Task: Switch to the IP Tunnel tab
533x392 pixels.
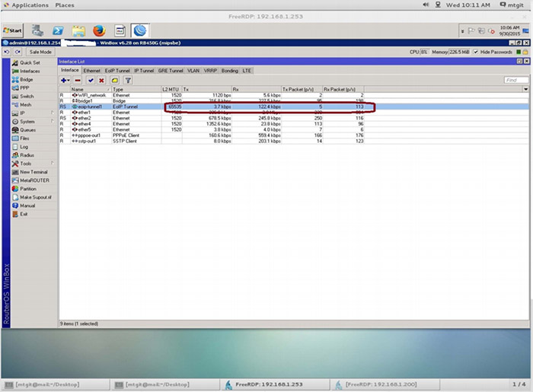Action: [144, 71]
